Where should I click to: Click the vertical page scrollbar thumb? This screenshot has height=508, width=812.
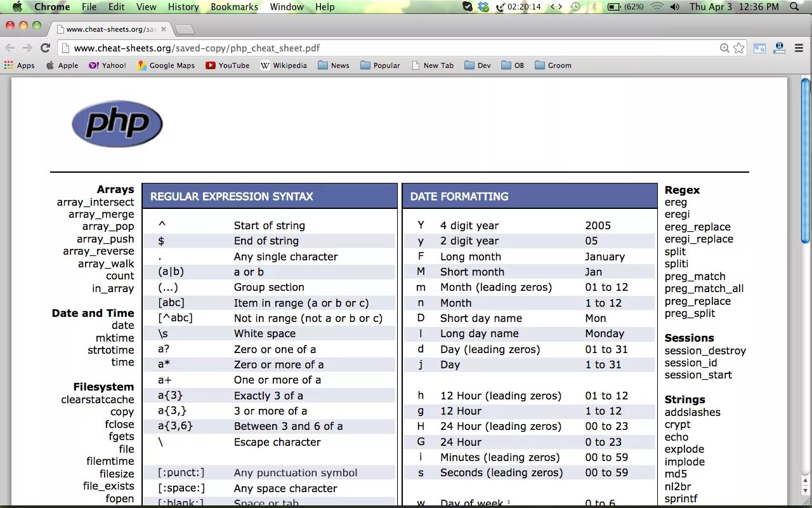click(x=806, y=160)
